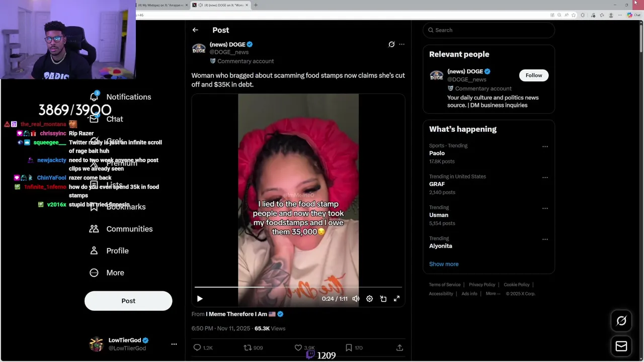Click the 65.3K Views count
This screenshot has height=362, width=644.
(270, 328)
